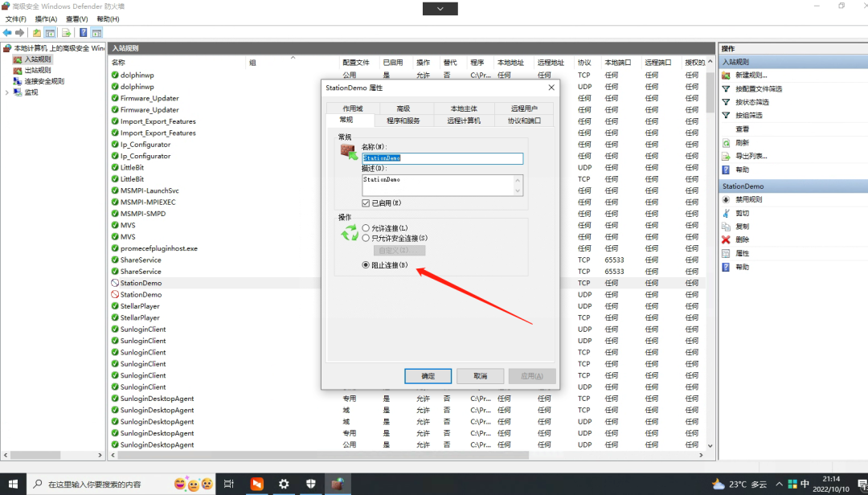Open the 操作(A) menu

click(x=46, y=18)
